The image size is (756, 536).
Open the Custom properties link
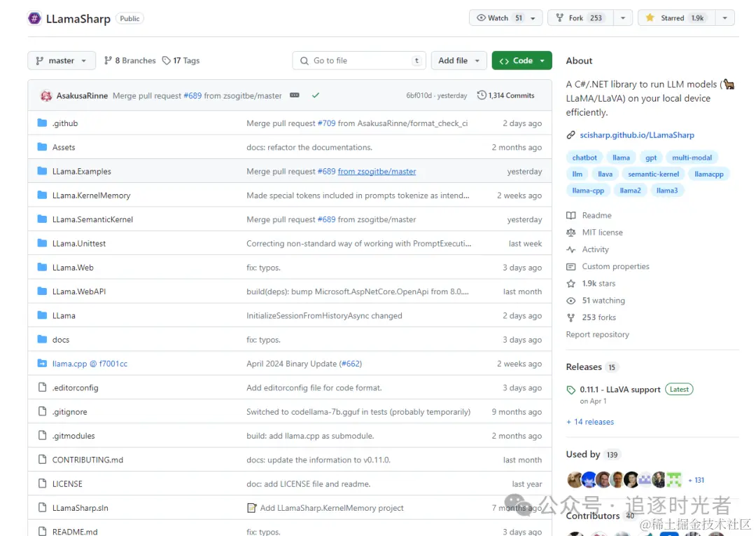click(615, 266)
